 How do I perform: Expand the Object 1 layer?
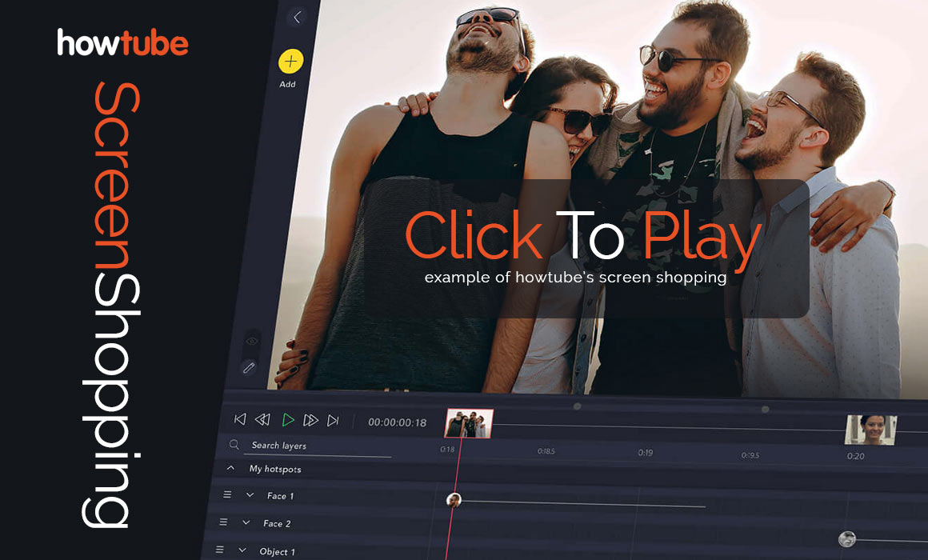pos(242,550)
